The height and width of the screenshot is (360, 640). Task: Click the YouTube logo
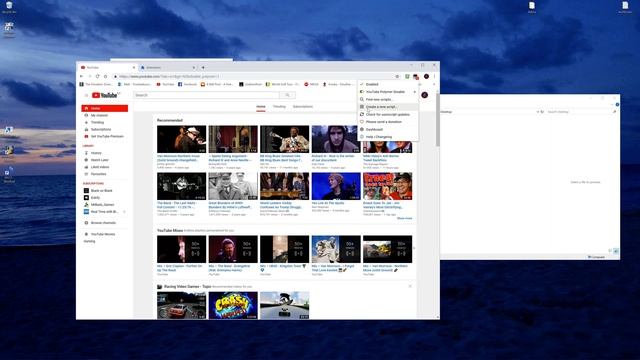coord(105,95)
